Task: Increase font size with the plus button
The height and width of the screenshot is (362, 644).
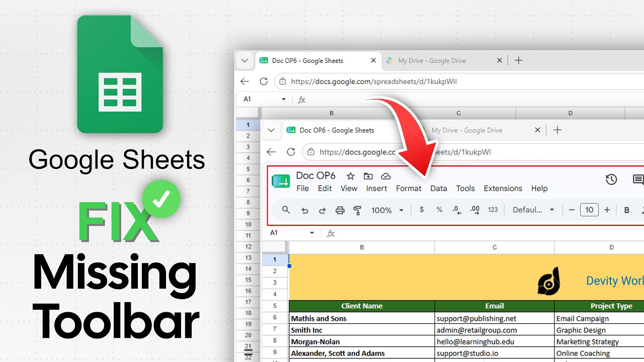Action: [607, 210]
